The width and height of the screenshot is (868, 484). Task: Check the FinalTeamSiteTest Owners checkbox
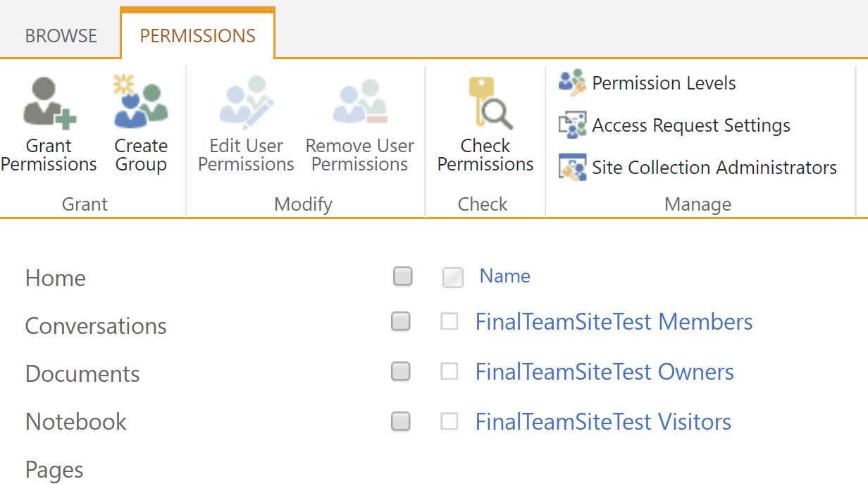pyautogui.click(x=449, y=372)
